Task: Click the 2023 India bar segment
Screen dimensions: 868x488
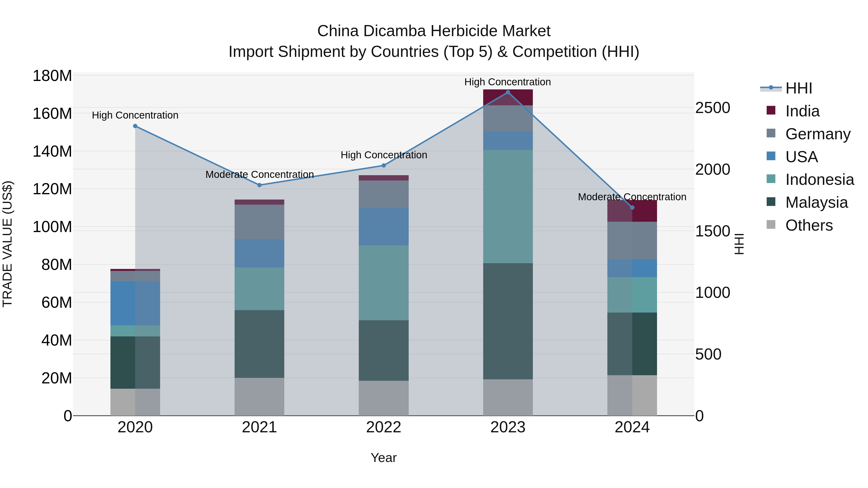Action: (508, 97)
